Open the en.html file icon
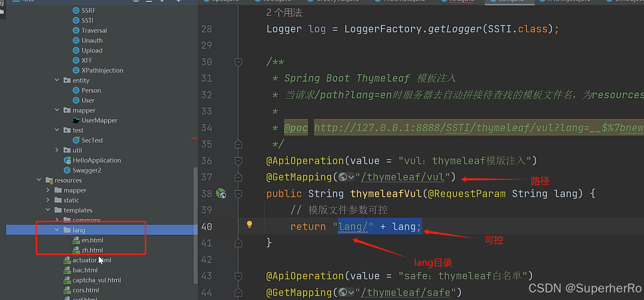The height and width of the screenshot is (300, 644). (x=76, y=240)
